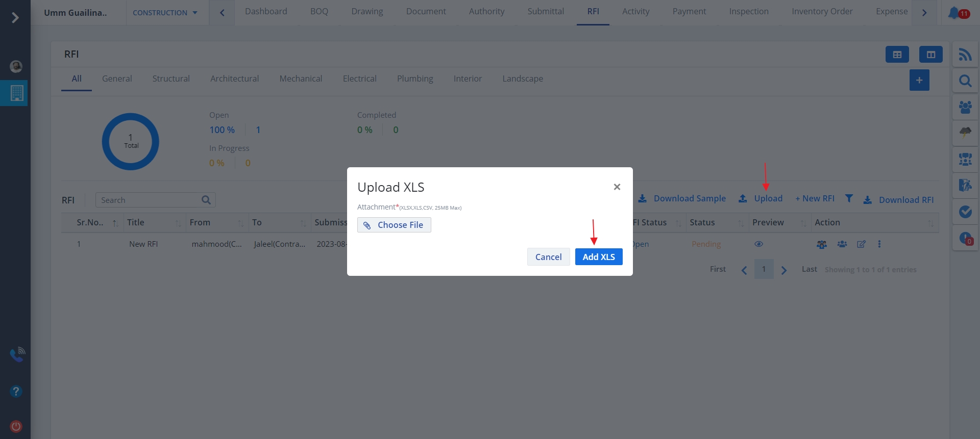Open the phone call icon in left sidebar
The width and height of the screenshot is (980, 439).
point(17,354)
